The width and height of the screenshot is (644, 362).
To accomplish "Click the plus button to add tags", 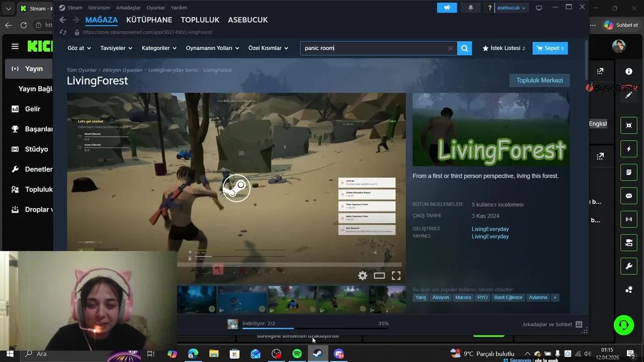I will coord(555,298).
